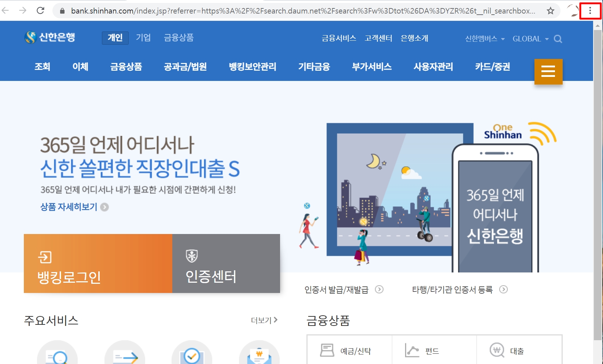
Task: Click the 인증센터 gray button
Action: click(x=226, y=263)
